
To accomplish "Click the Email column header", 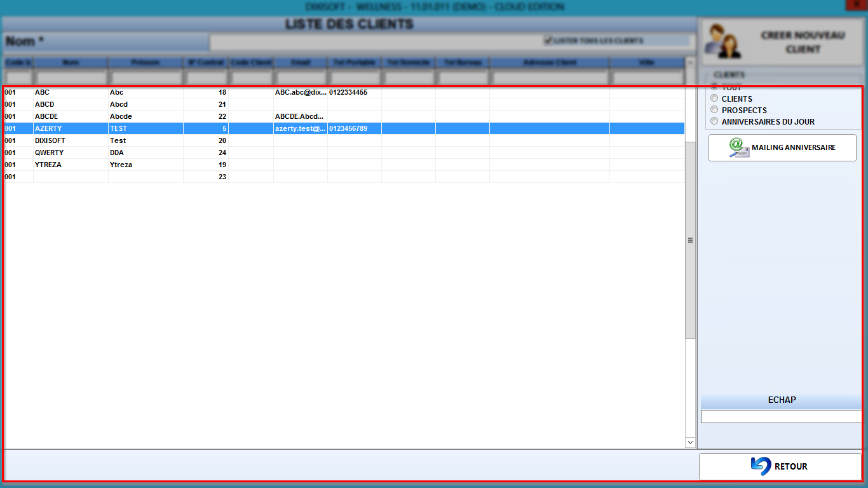I will point(301,63).
